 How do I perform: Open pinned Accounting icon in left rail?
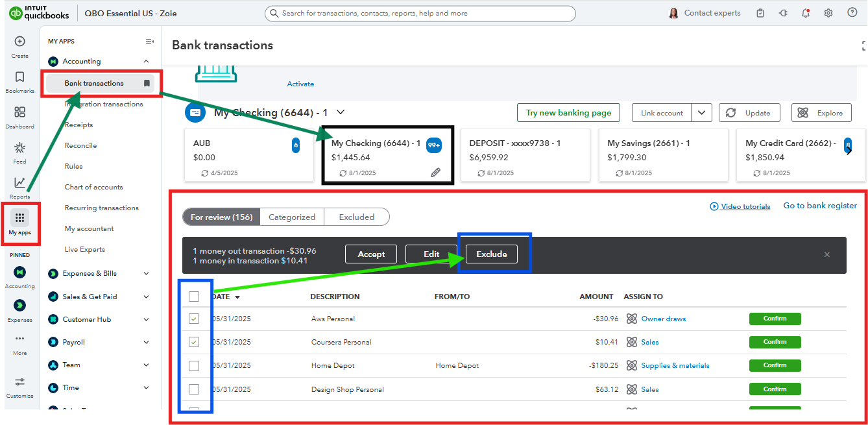point(19,272)
